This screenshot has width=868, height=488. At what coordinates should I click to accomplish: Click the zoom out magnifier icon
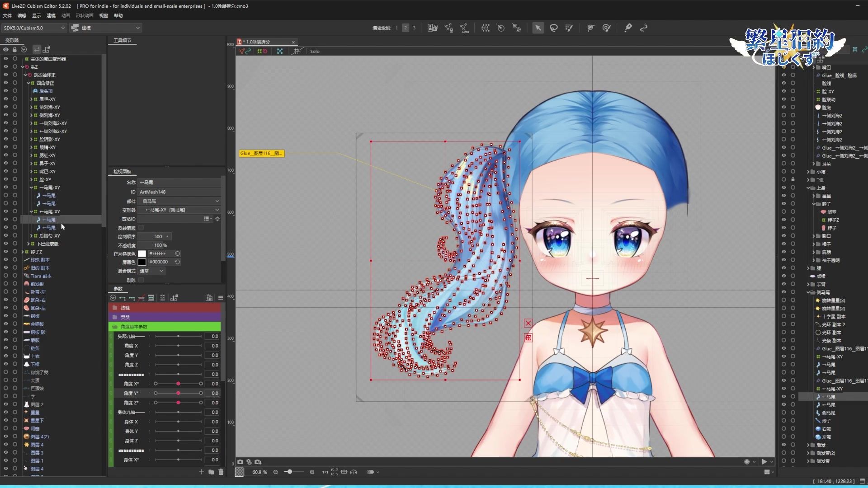coord(275,472)
